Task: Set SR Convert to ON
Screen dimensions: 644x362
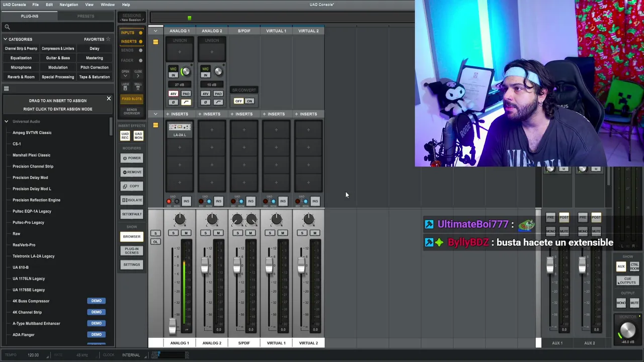Action: point(250,101)
